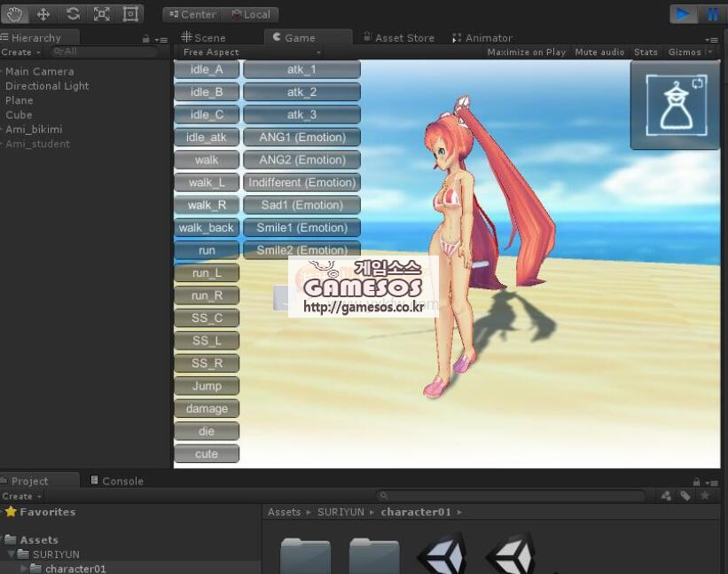Select the Project tab
Viewport: 728px width, 574px height.
[40, 481]
